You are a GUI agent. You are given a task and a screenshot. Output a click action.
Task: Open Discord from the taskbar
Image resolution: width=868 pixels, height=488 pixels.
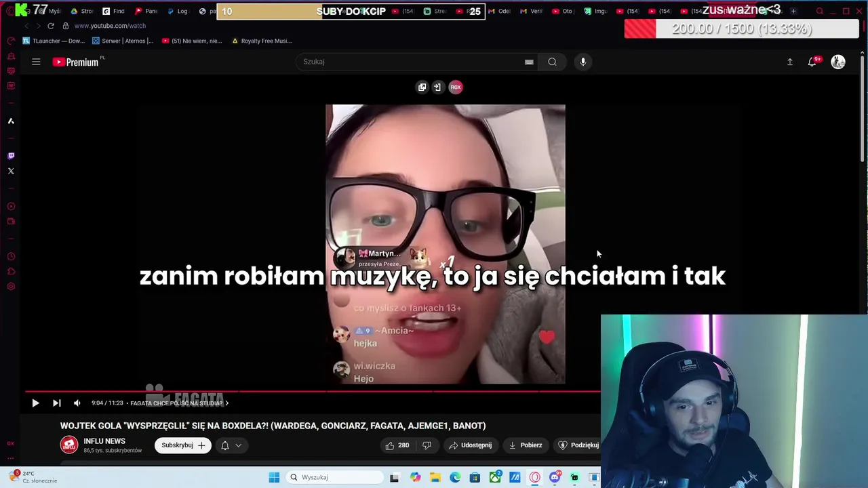pos(555,477)
